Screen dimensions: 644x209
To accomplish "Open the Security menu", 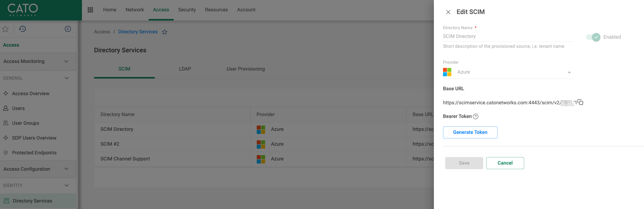I will coord(187,10).
